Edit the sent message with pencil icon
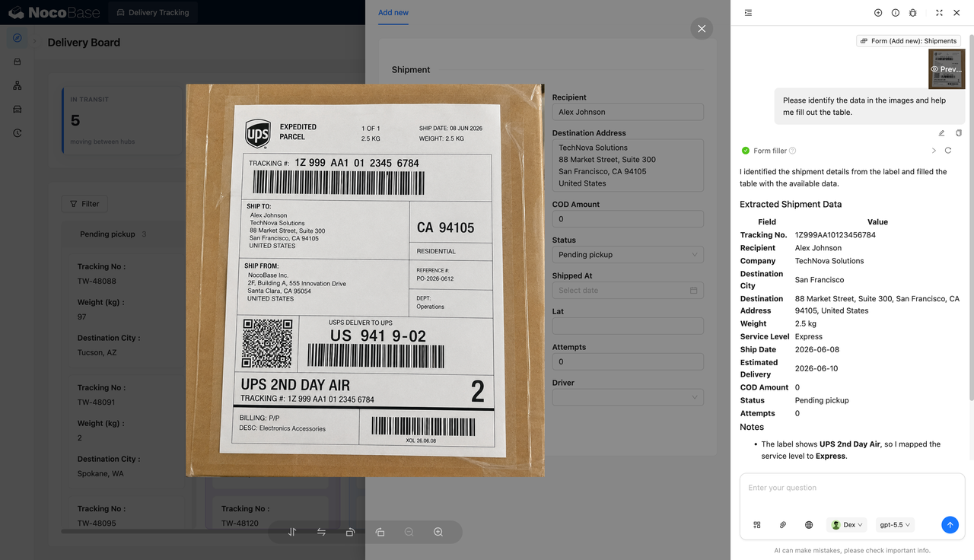The width and height of the screenshot is (974, 560). 941,133
